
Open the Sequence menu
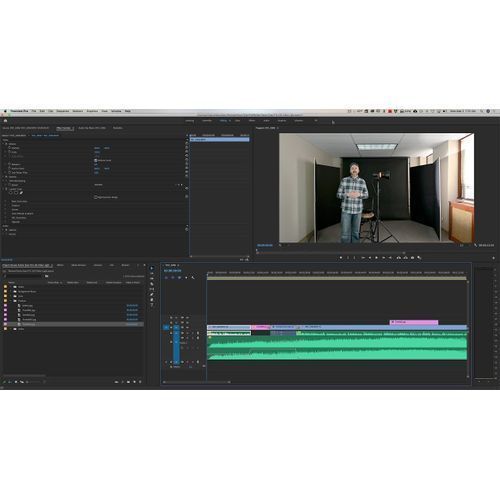tap(63, 111)
